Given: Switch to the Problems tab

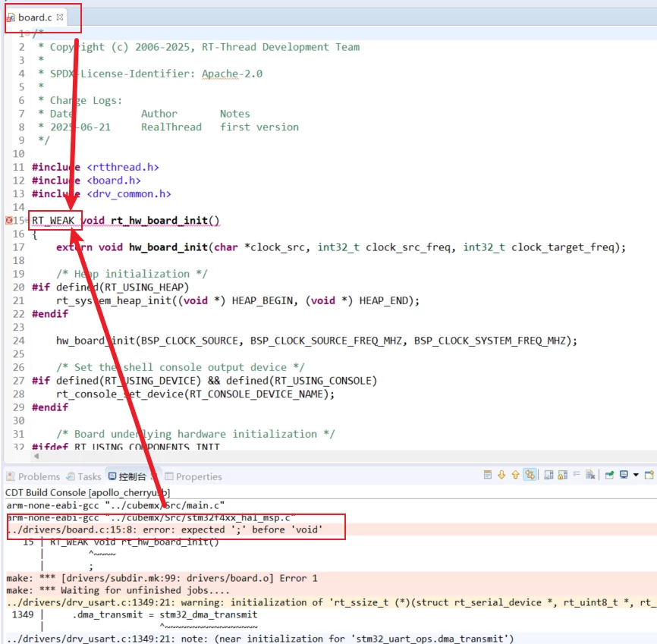Looking at the screenshot, I should pyautogui.click(x=33, y=476).
